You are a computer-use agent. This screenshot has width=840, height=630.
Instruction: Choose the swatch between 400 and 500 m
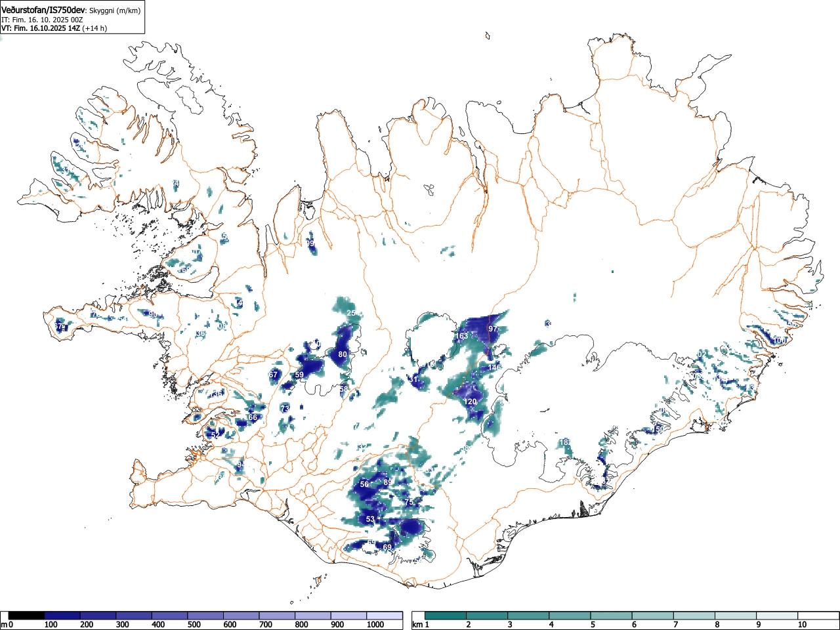click(x=170, y=616)
